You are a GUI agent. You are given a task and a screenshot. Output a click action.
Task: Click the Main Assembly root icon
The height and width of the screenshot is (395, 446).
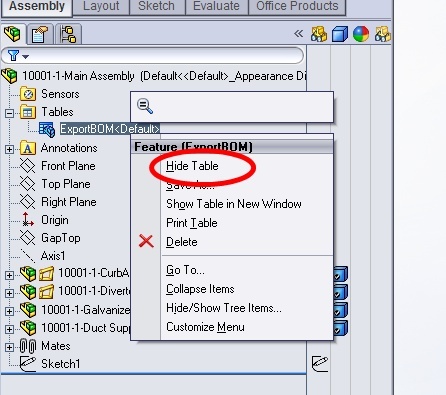tap(10, 76)
